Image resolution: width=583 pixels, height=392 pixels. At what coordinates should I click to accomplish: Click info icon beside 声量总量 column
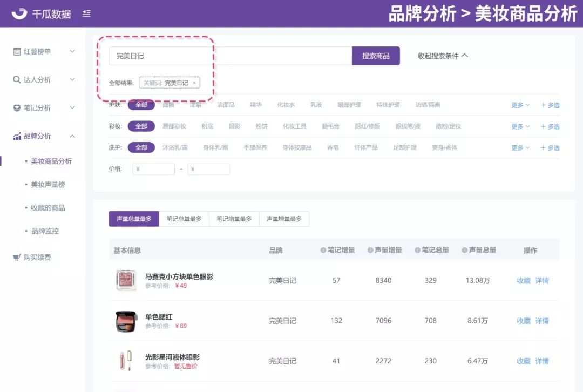pos(465,251)
